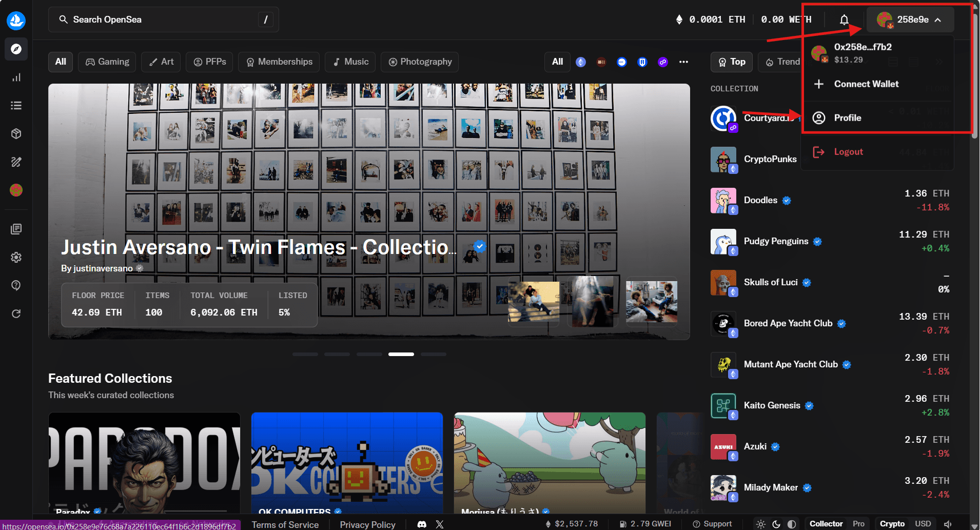Filter by the brown chain icon
Viewport: 980px width, 530px height.
click(x=601, y=62)
